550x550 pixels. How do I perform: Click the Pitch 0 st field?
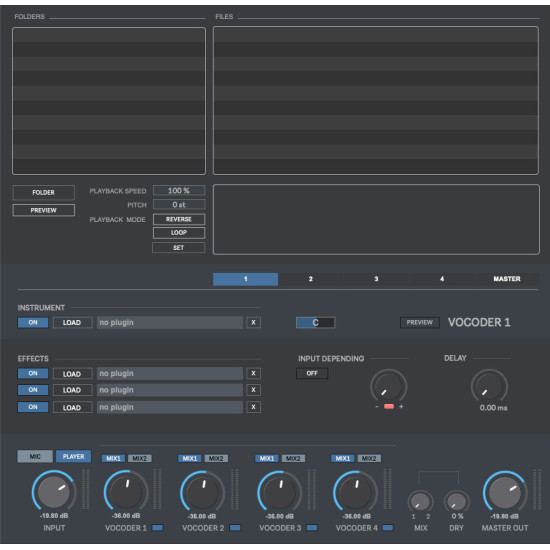point(179,204)
